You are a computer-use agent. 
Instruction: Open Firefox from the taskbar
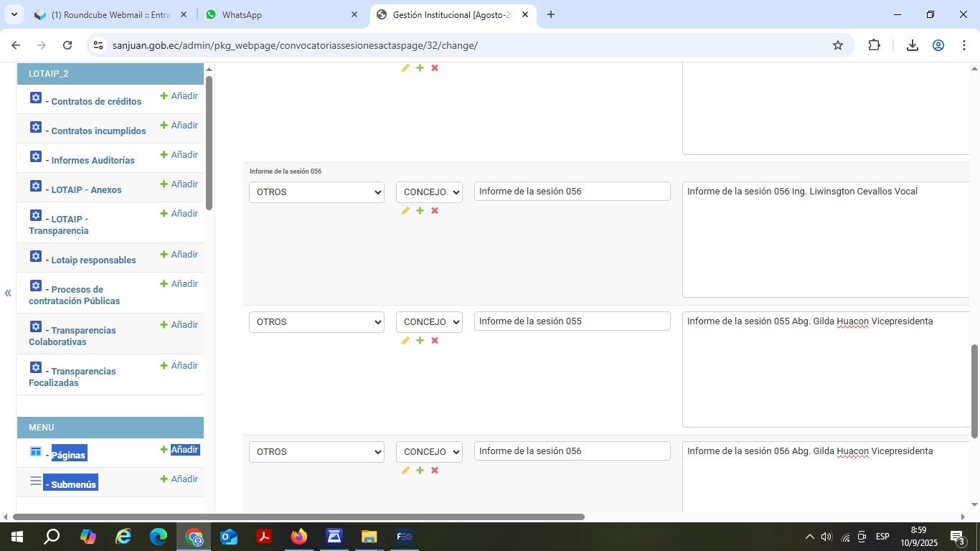point(298,537)
